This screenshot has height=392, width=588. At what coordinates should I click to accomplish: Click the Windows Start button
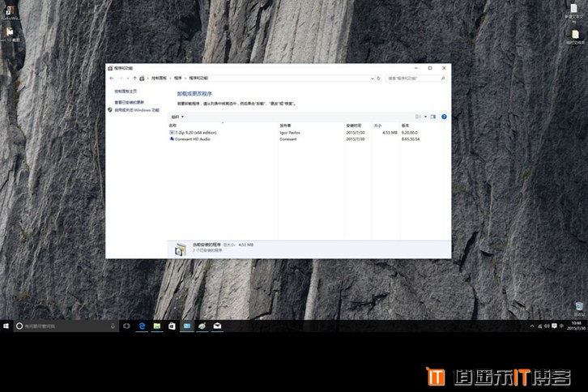6,326
